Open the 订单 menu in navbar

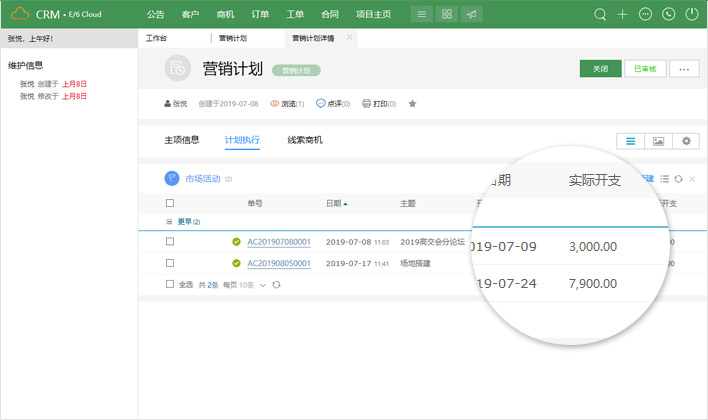(261, 14)
